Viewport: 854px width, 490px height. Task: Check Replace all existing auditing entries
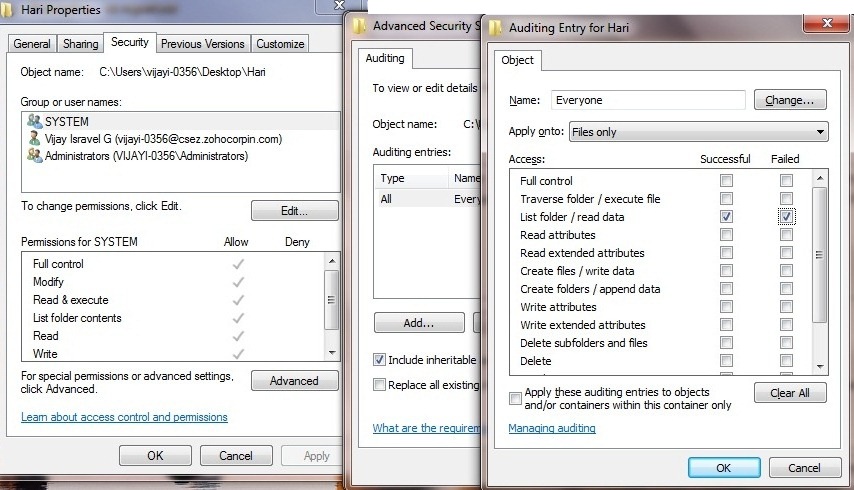(379, 384)
